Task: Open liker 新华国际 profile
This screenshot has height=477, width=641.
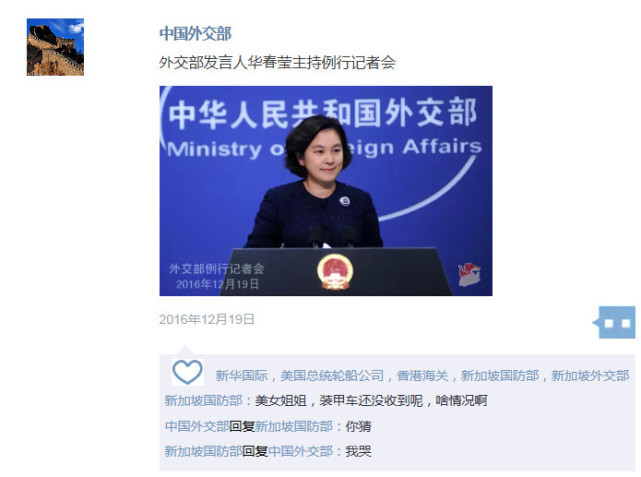Action: [x=242, y=376]
